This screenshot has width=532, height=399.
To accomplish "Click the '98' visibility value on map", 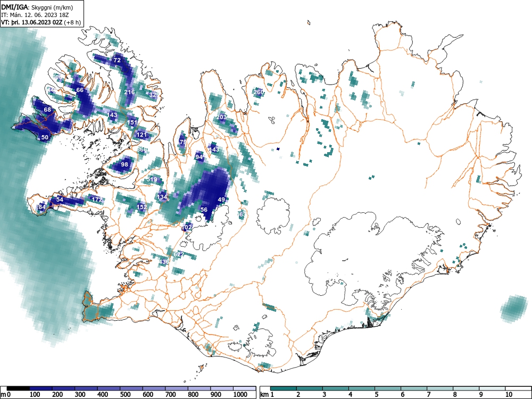I will click(x=125, y=164).
